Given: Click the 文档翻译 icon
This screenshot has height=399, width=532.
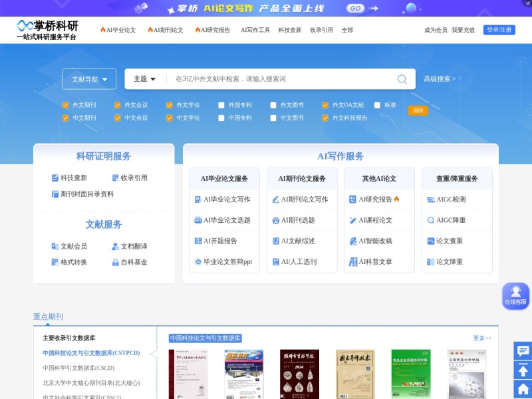Looking at the screenshot, I should point(115,246).
